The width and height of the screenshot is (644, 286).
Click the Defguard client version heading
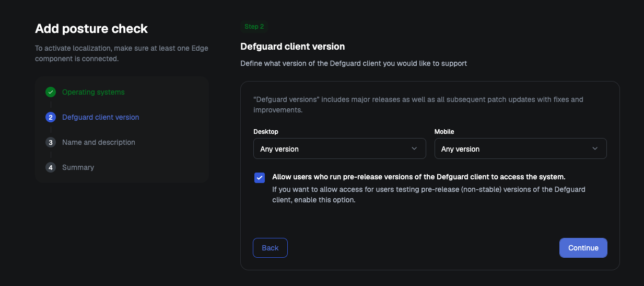[292, 47]
